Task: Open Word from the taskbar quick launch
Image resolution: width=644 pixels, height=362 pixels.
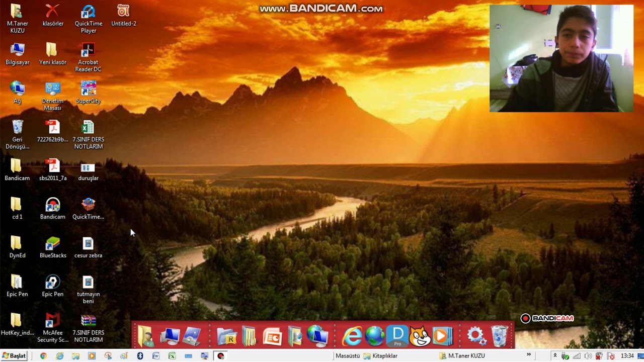Action: [x=156, y=356]
